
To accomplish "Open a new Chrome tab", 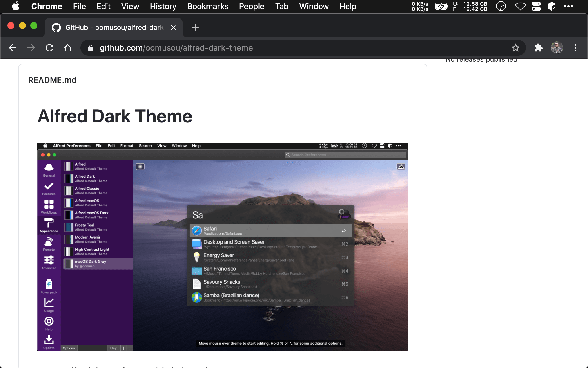I will click(x=195, y=28).
